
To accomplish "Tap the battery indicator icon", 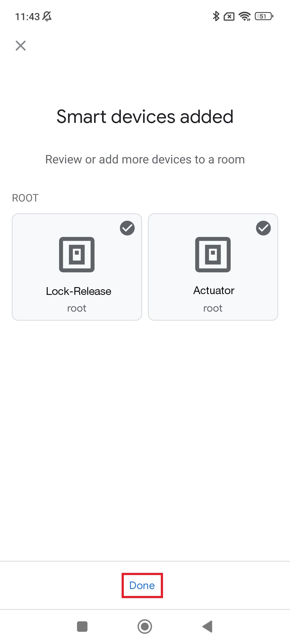I will coord(264,16).
